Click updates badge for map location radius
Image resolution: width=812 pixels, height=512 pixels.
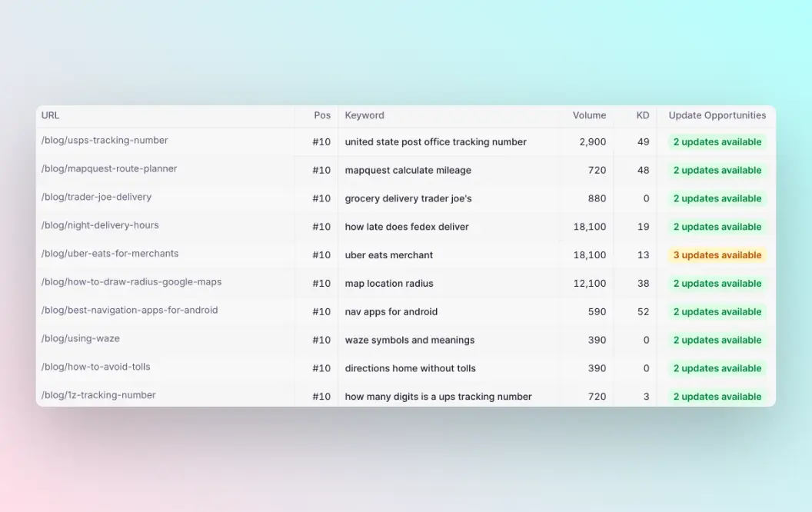[717, 283]
